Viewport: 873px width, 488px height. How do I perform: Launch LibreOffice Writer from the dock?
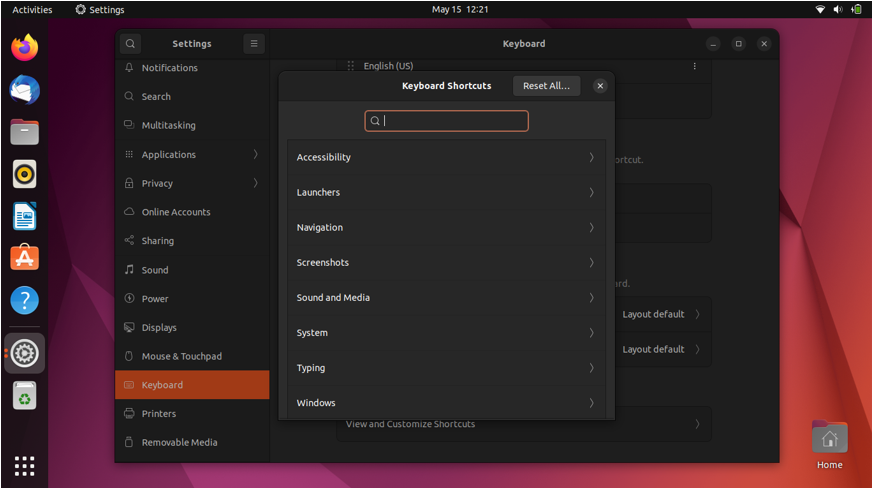click(x=24, y=216)
